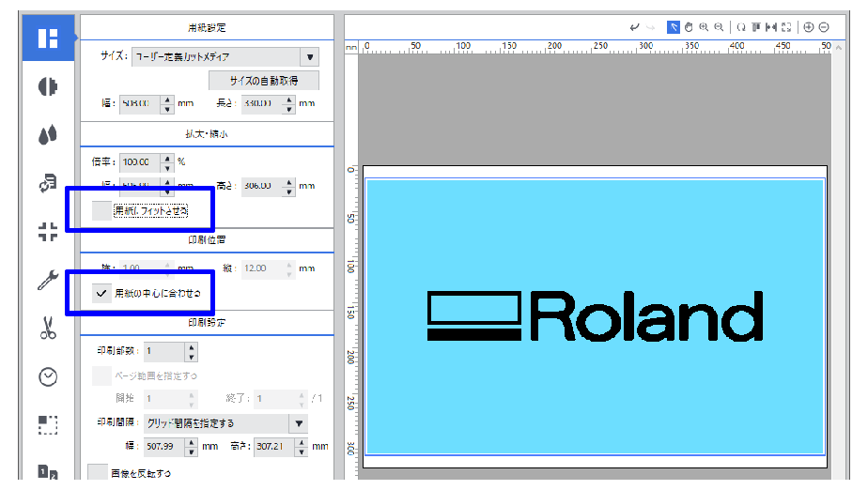Select the zoom in magnifier tool
Viewport: 868px width, 490px height.
(x=704, y=27)
